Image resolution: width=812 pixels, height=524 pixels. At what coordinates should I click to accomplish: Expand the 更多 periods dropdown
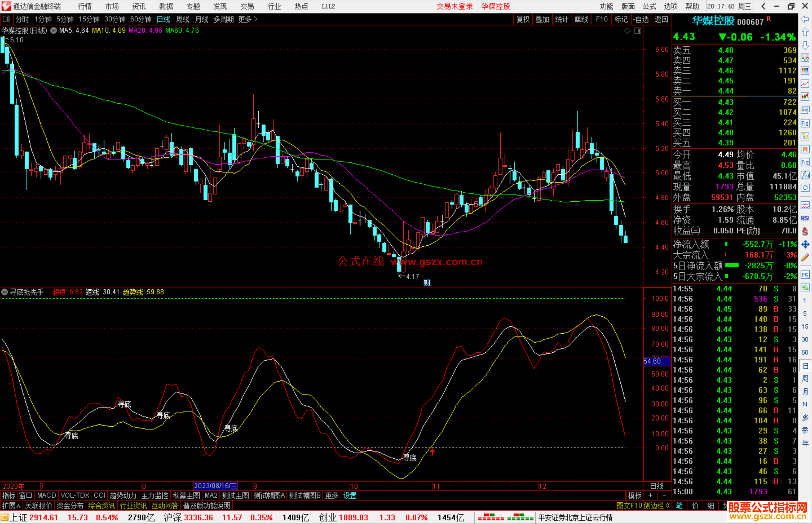coord(248,19)
